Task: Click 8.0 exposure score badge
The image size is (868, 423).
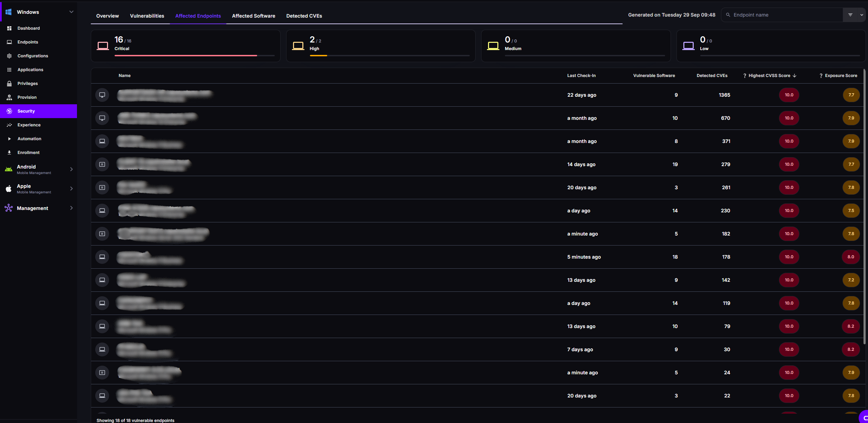Action: click(851, 257)
